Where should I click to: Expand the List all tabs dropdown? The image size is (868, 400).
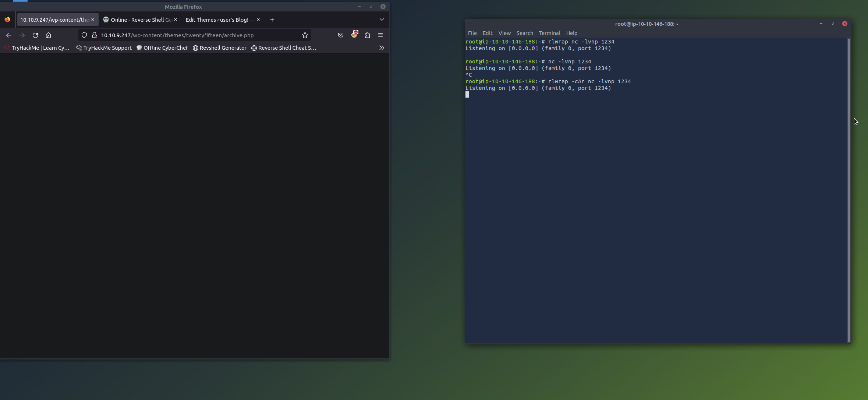click(x=382, y=20)
